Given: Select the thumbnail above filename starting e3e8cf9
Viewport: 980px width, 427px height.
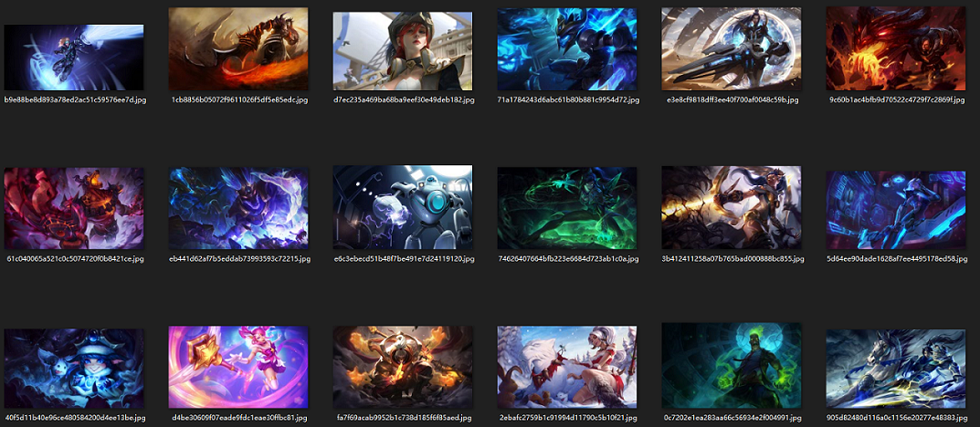Looking at the screenshot, I should [732, 49].
